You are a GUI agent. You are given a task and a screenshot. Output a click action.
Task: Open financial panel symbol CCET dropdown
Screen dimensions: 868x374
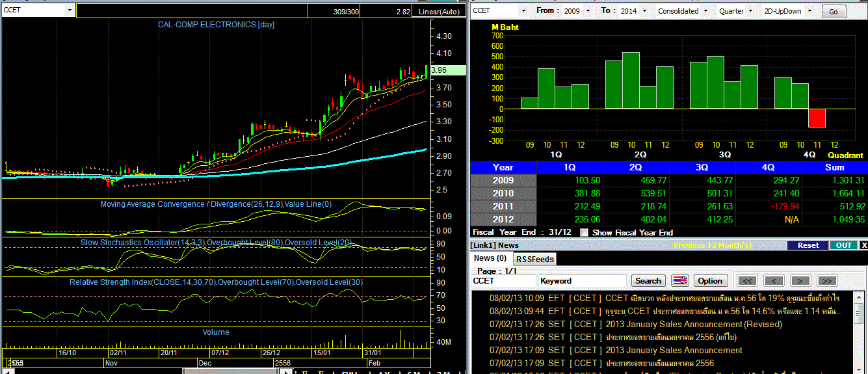pos(524,11)
